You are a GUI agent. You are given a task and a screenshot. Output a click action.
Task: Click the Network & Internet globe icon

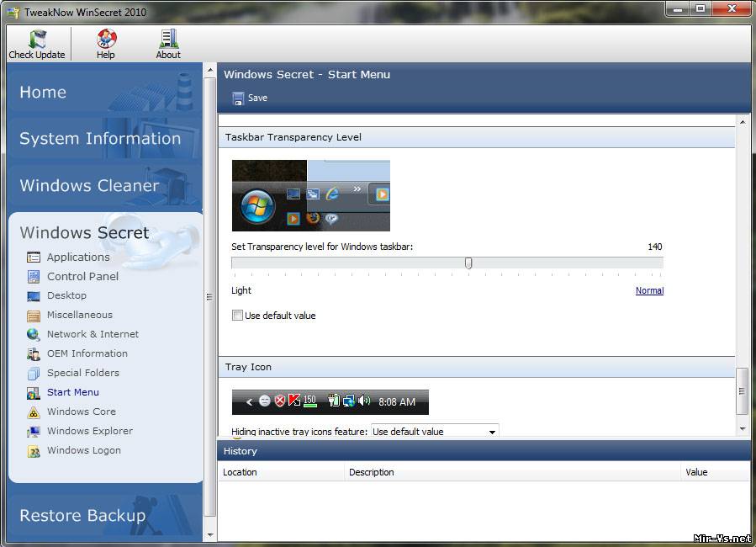[x=34, y=335]
